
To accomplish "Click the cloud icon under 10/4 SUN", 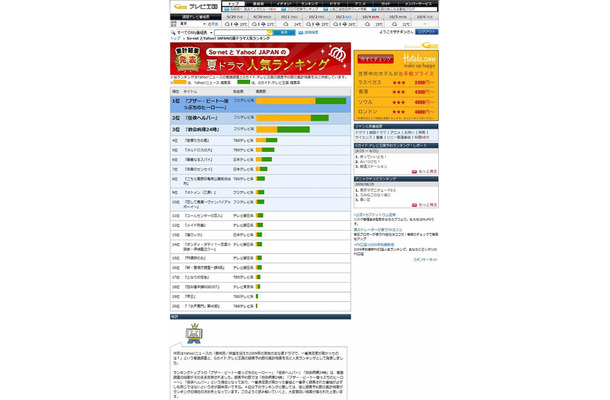I will click(x=367, y=24).
